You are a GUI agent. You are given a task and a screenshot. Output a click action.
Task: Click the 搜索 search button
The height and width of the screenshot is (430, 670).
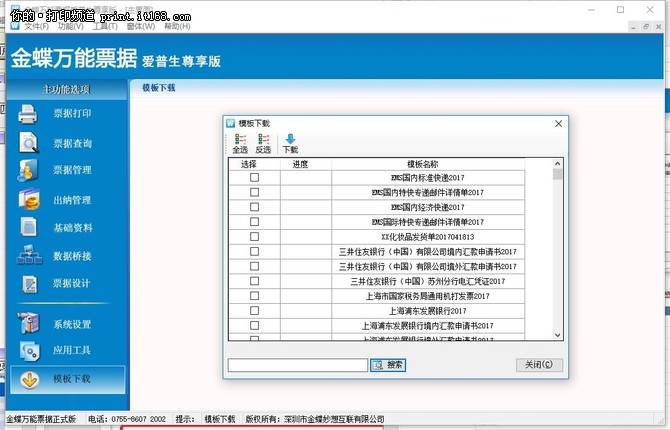tap(388, 365)
